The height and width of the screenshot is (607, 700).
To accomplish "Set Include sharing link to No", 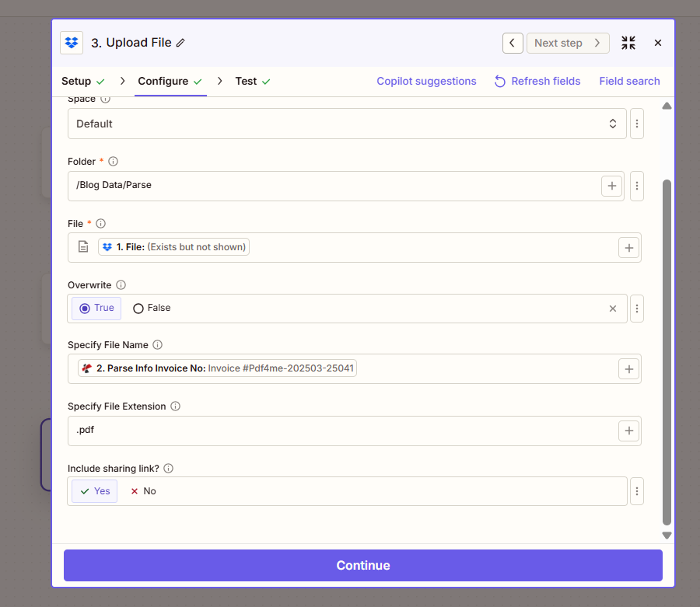I will (142, 490).
